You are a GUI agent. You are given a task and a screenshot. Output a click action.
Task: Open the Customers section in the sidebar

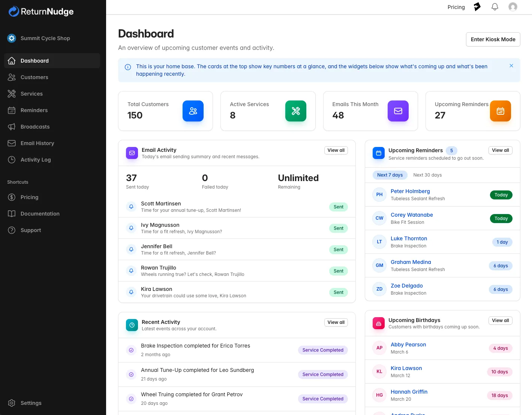click(34, 77)
